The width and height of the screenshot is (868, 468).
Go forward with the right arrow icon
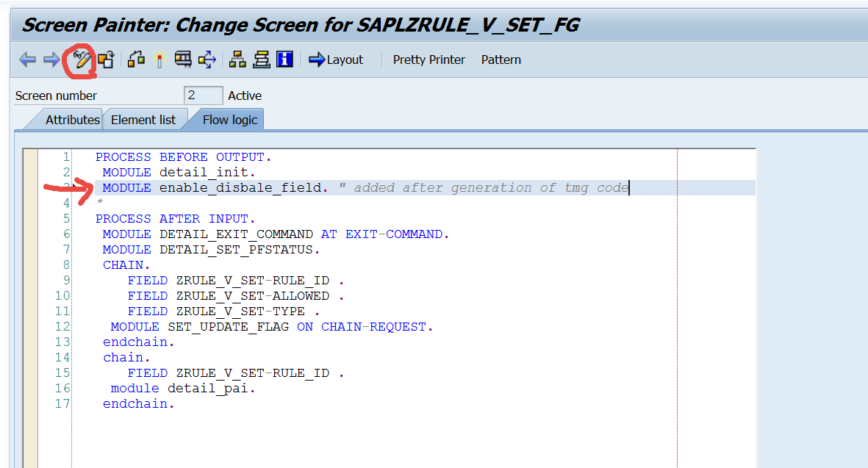pos(51,60)
